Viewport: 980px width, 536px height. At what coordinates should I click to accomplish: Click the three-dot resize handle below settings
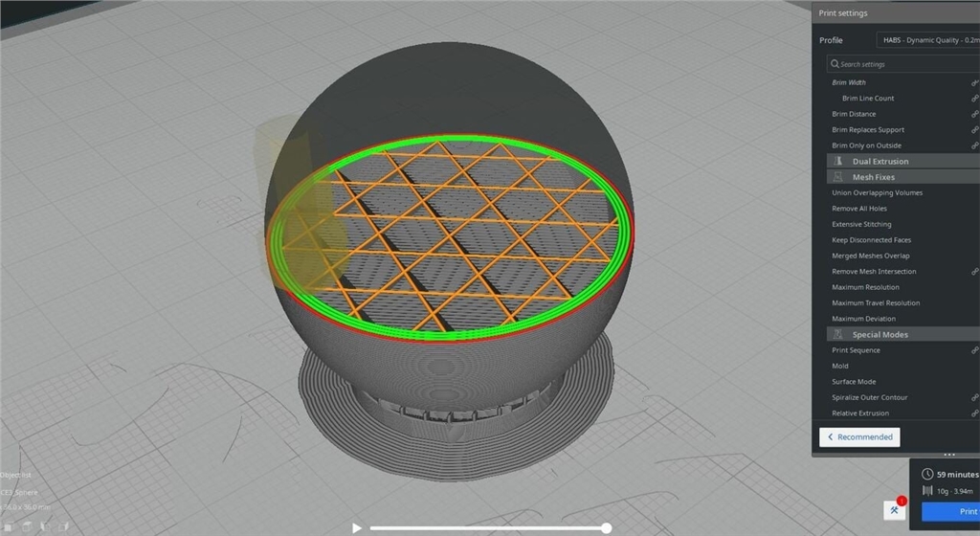click(948, 456)
